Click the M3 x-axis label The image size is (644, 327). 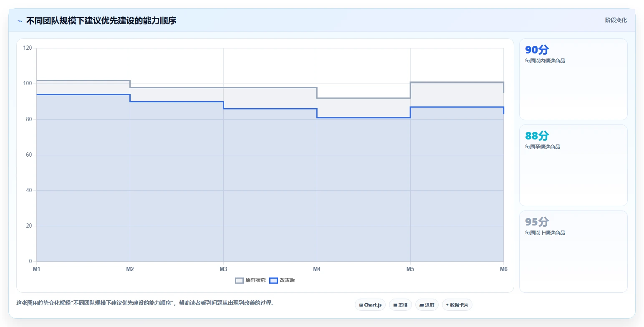[x=223, y=269]
